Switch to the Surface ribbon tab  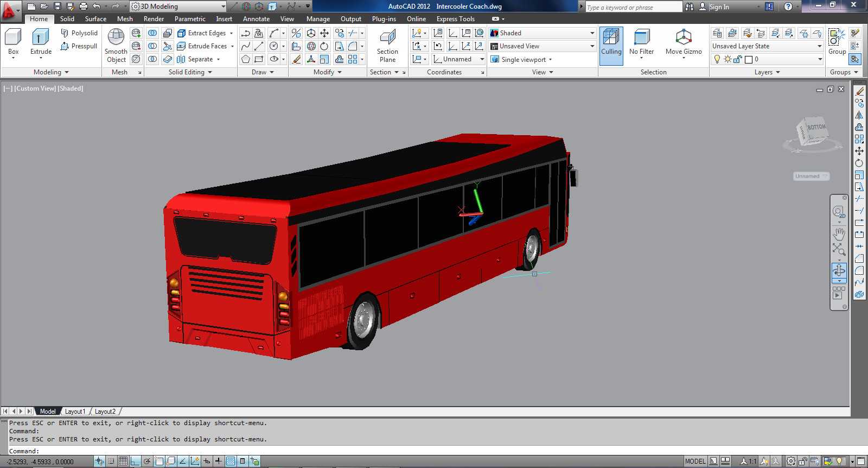tap(95, 19)
